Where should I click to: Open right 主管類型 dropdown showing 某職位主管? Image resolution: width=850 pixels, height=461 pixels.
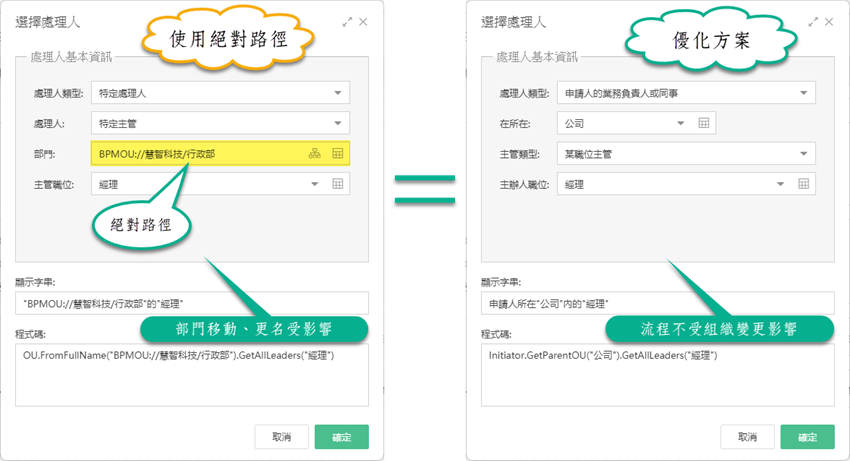pyautogui.click(x=686, y=153)
